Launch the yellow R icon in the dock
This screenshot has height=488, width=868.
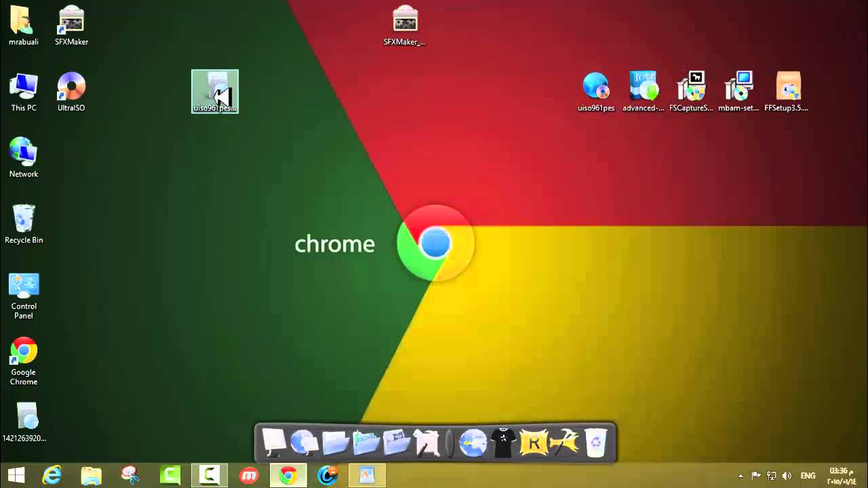[534, 443]
